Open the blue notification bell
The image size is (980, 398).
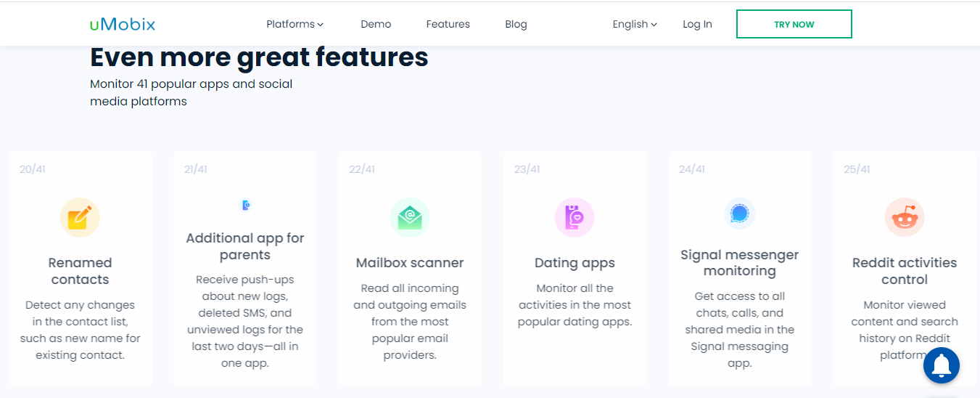(x=942, y=365)
